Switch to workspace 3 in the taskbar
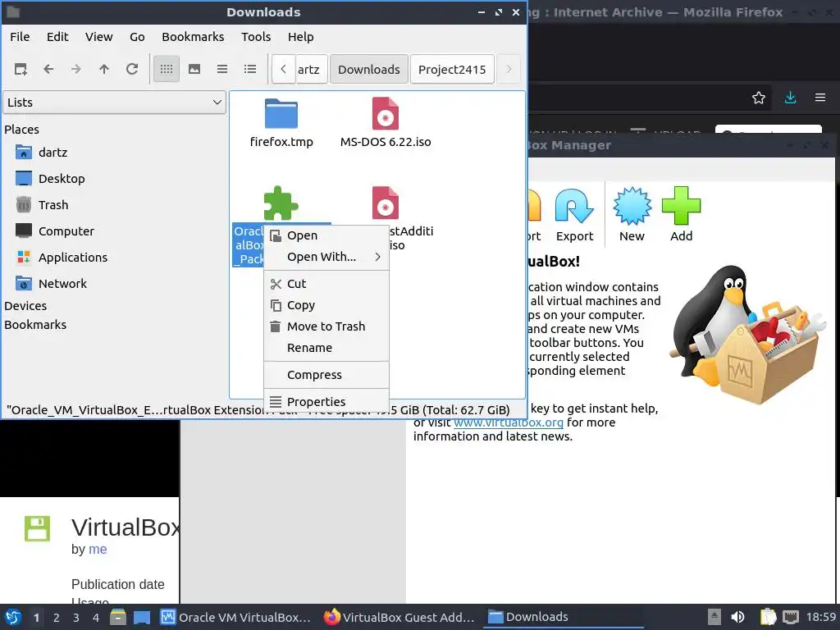The width and height of the screenshot is (840, 630). point(76,618)
